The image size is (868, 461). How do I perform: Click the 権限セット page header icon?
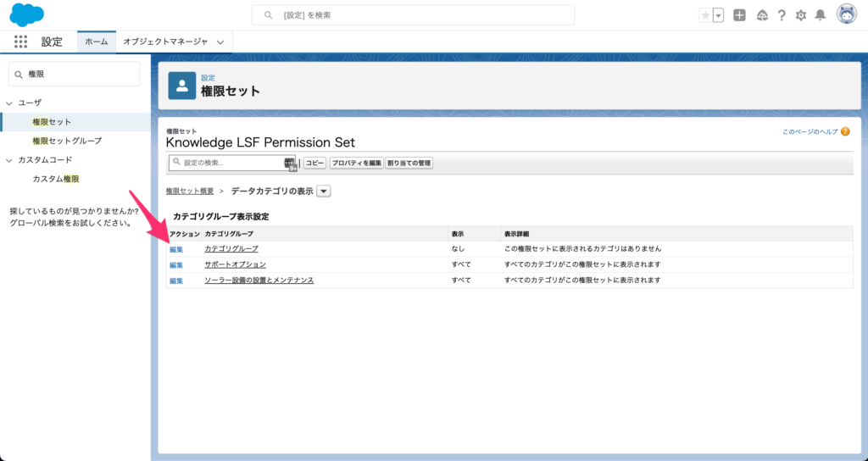coord(181,86)
